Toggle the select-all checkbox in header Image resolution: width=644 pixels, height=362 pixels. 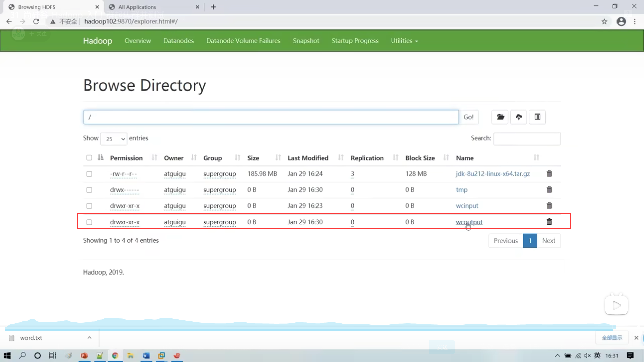(x=89, y=158)
